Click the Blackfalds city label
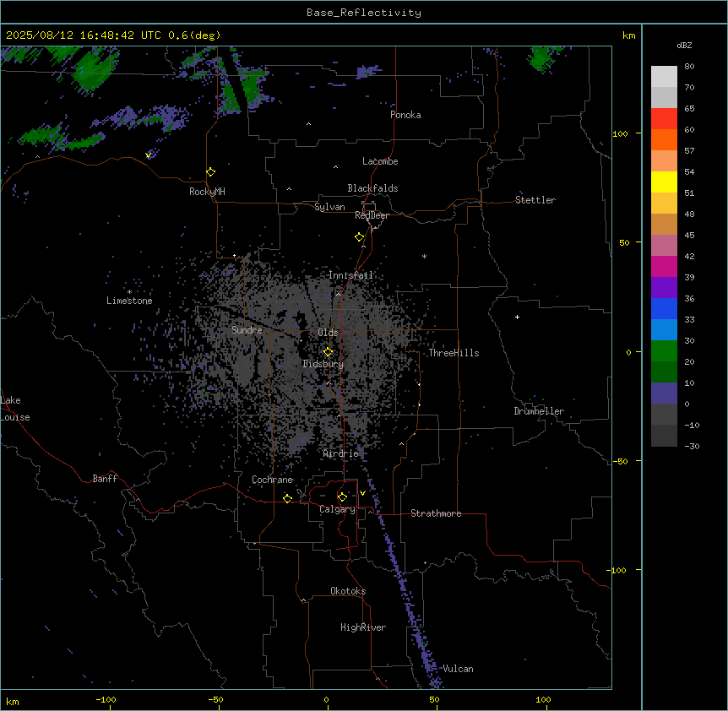This screenshot has width=728, height=711. click(372, 188)
